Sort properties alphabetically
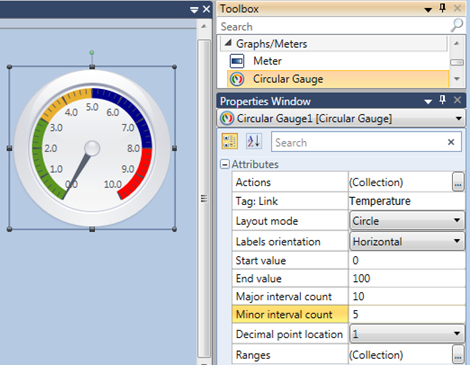Viewport: 470px width, 366px height. tap(254, 141)
